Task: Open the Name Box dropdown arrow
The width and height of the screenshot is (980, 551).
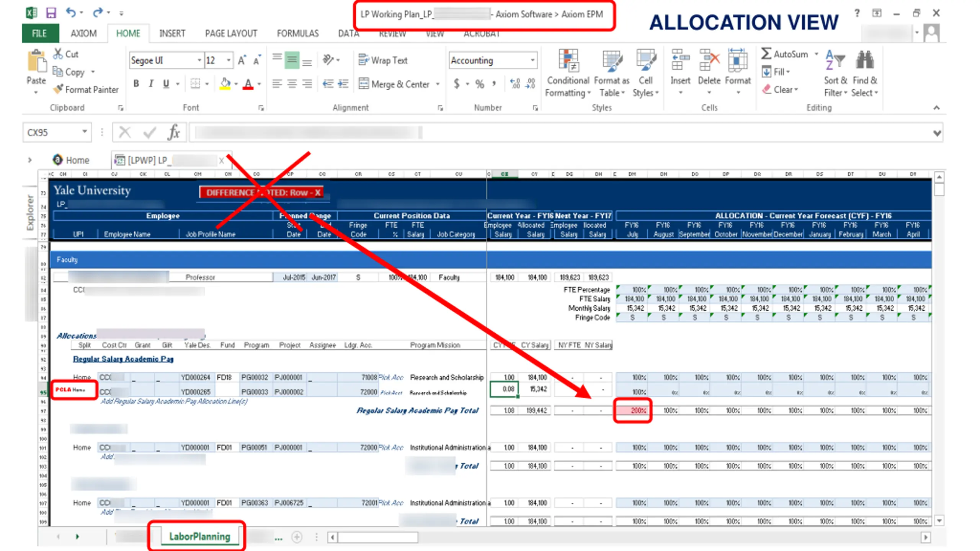Action: 85,132
